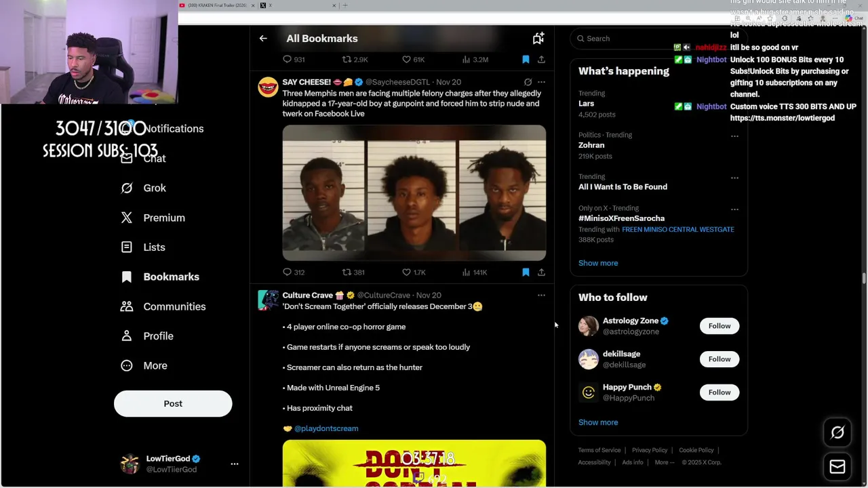Open floating Grok button

(x=837, y=432)
